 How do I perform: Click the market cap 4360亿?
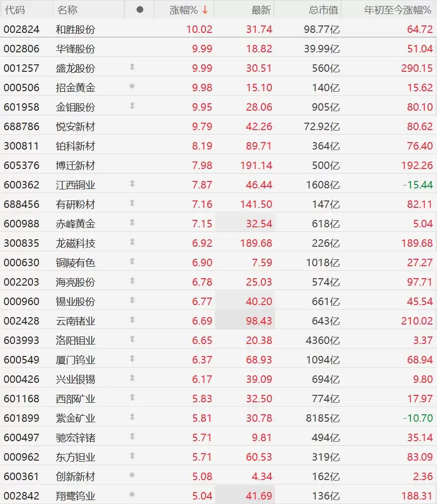[x=323, y=340]
